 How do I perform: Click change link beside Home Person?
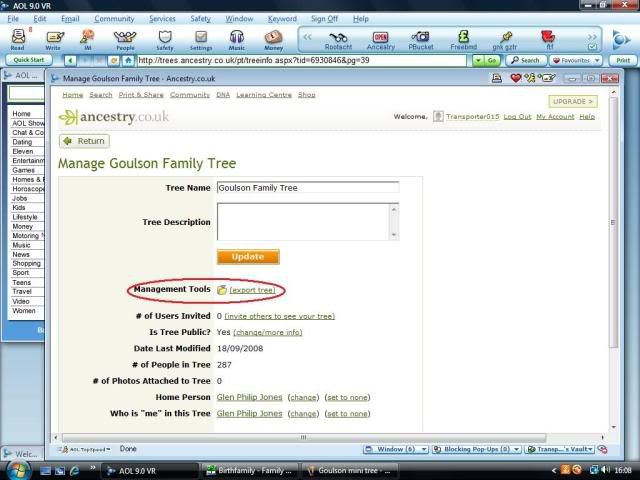[x=303, y=398]
